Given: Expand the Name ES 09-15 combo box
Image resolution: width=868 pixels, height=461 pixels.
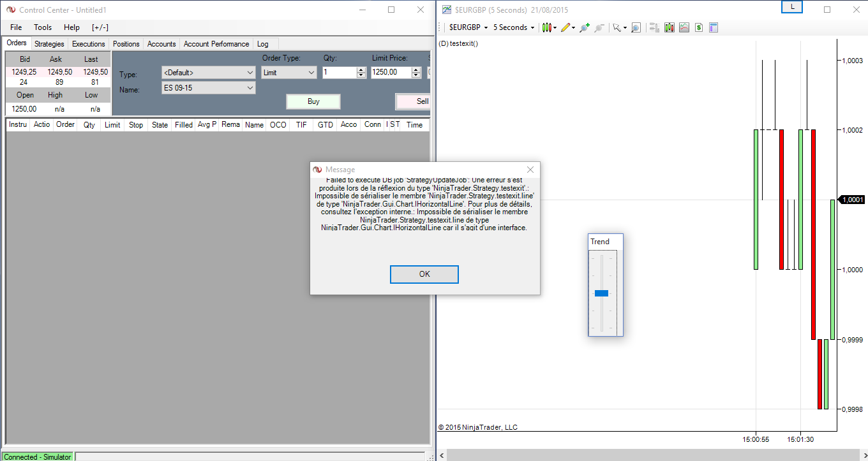Looking at the screenshot, I should click(209, 88).
